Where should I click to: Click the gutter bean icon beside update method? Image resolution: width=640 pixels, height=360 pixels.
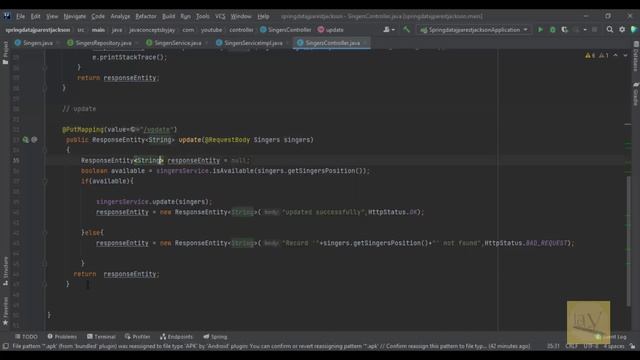pos(34,140)
